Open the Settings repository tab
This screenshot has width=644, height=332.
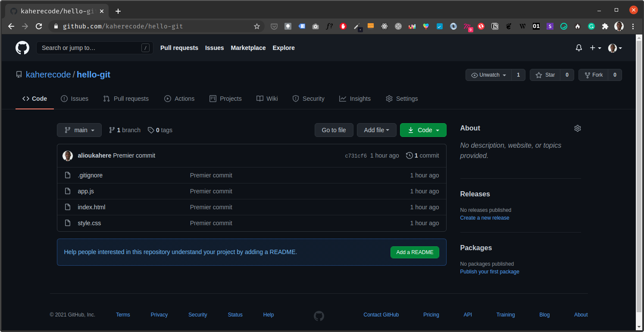pos(402,99)
